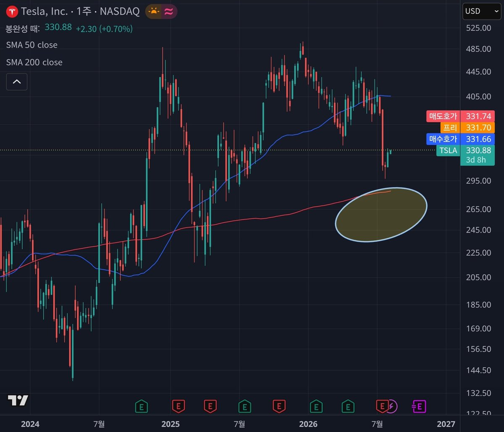The height and width of the screenshot is (432, 504).
Task: Click the Tesla logo icon
Action: pos(12,12)
